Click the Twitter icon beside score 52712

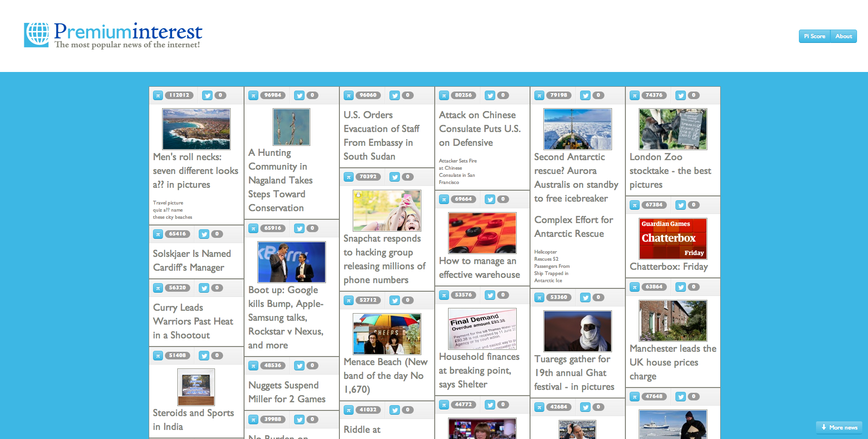coord(395,300)
